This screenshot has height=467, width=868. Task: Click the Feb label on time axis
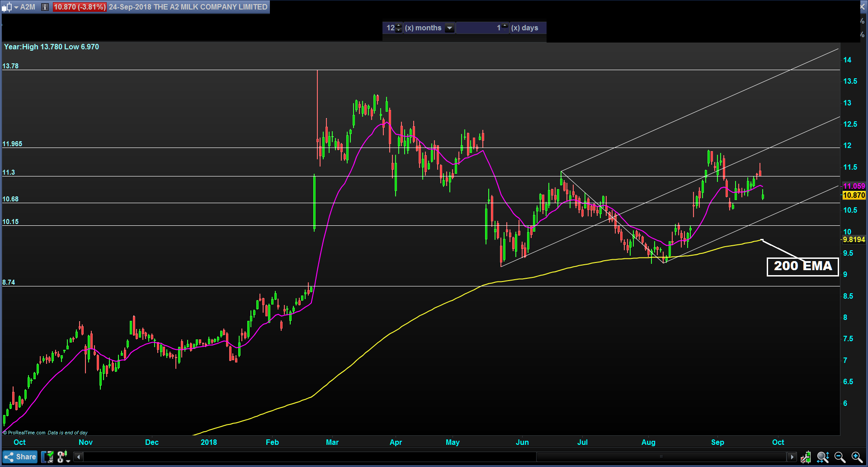click(272, 443)
